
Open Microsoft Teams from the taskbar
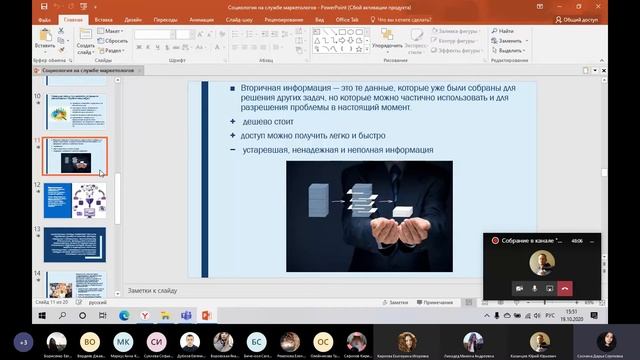pyautogui.click(x=186, y=316)
